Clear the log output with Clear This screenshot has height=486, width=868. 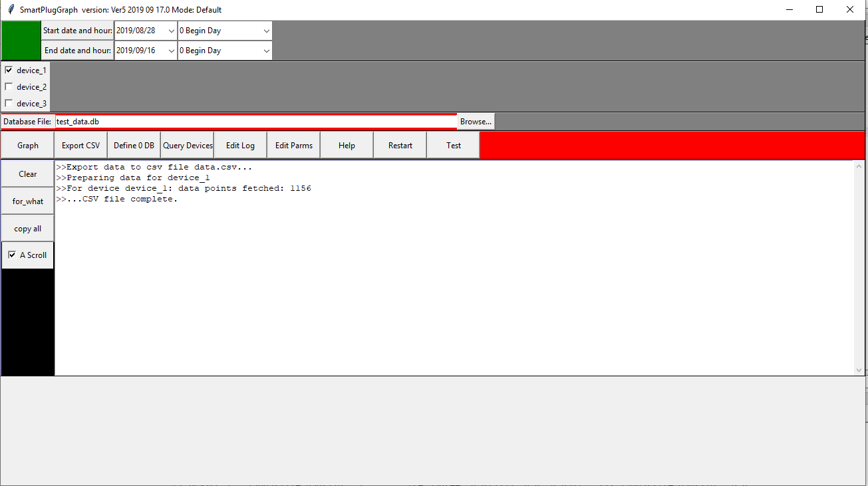pyautogui.click(x=28, y=174)
